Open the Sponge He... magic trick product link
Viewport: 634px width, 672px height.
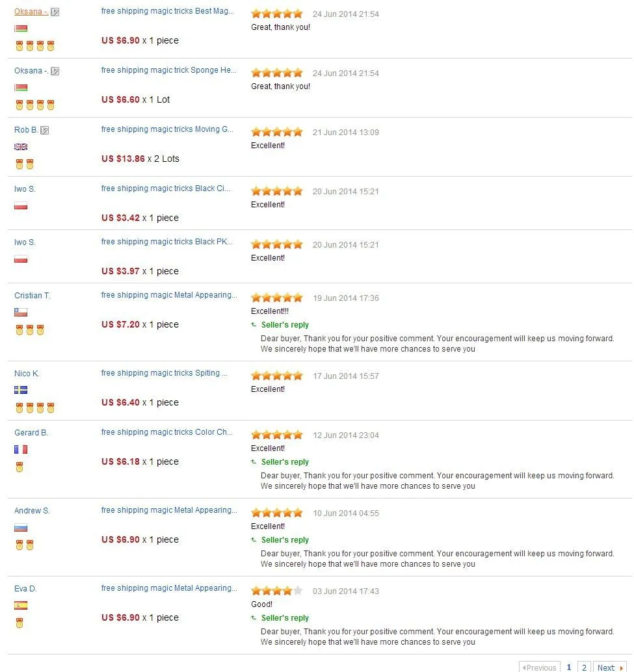coord(169,70)
